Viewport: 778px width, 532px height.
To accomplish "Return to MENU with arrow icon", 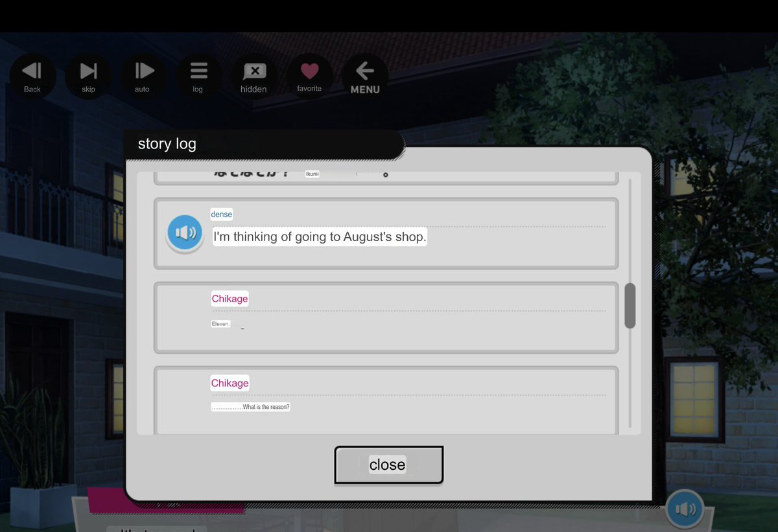I will coord(365,76).
